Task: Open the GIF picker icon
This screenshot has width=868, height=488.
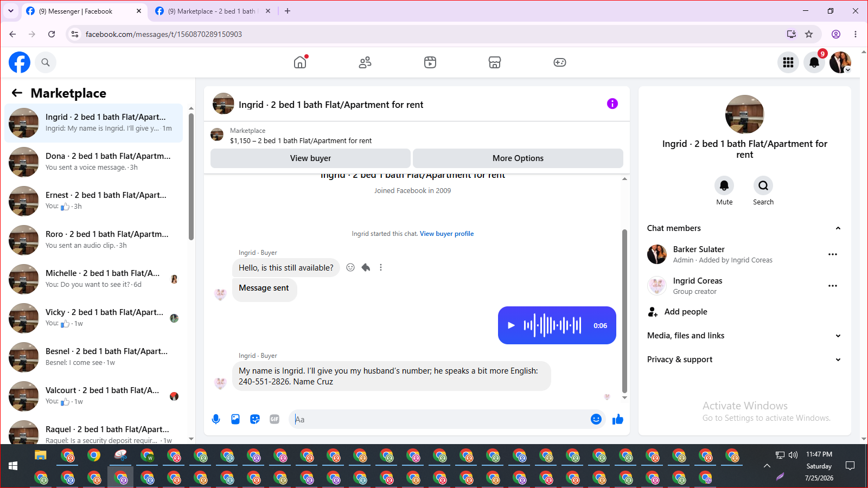Action: 275,419
